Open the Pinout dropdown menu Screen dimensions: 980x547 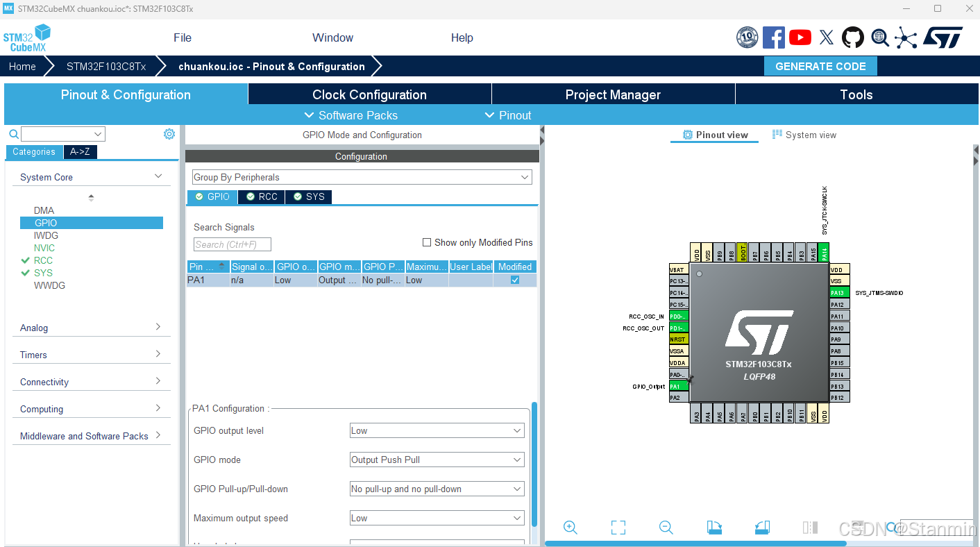click(x=508, y=115)
